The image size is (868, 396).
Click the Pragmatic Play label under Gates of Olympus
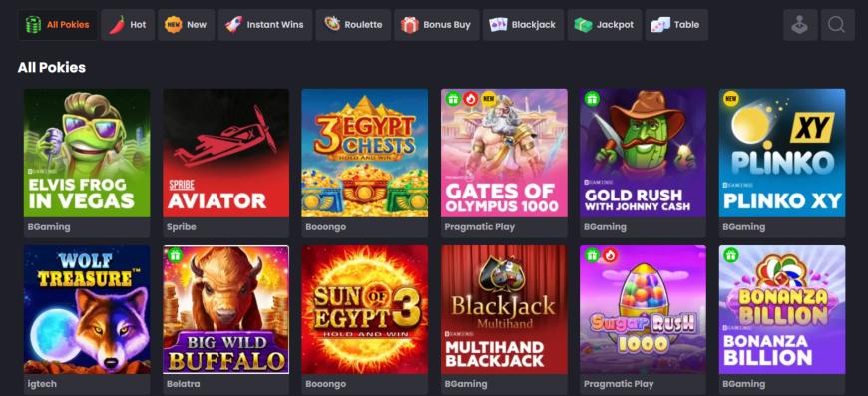pyautogui.click(x=479, y=227)
